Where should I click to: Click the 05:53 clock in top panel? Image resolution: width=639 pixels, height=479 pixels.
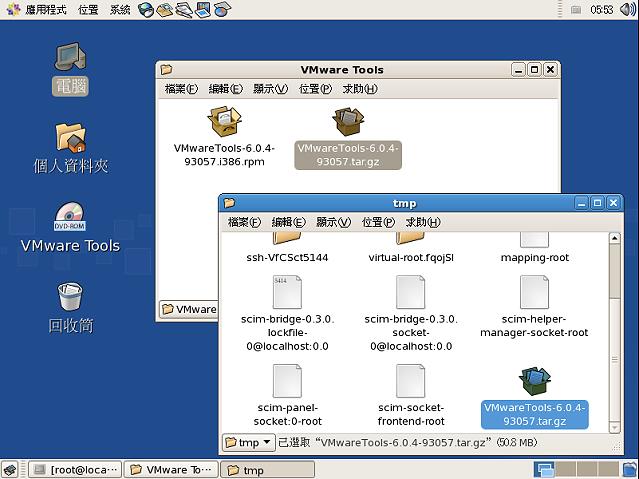tap(602, 9)
